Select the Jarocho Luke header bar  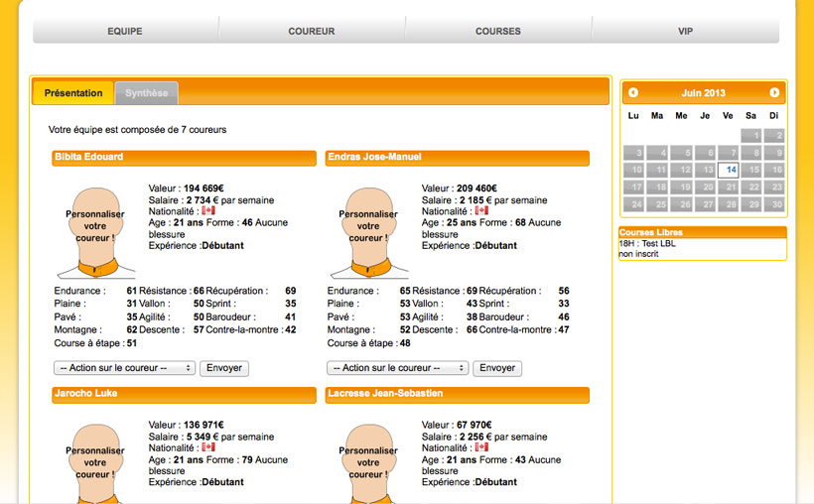point(184,394)
